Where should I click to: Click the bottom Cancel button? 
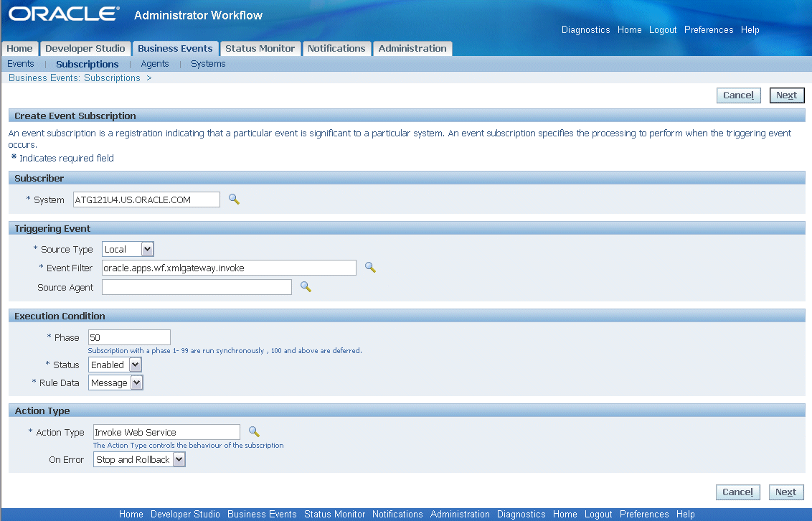(738, 492)
